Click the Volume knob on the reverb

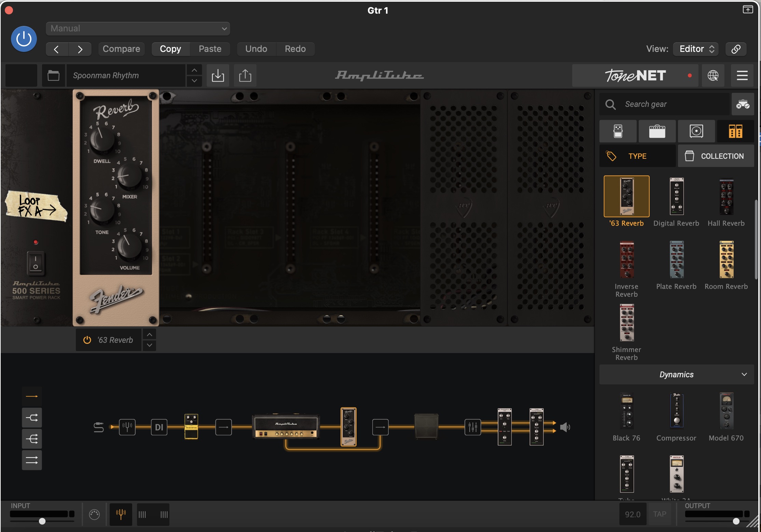[129, 246]
